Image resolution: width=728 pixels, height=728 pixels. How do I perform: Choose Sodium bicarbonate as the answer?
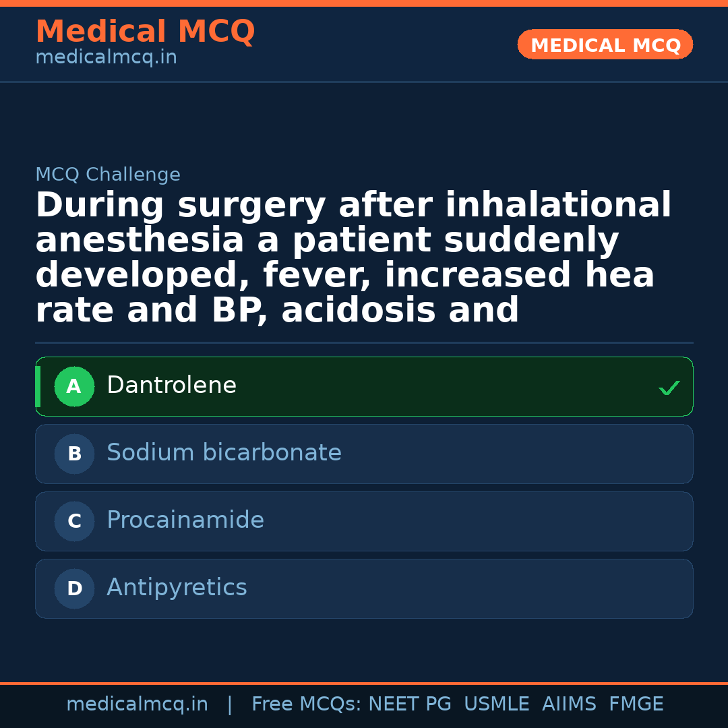click(x=364, y=454)
